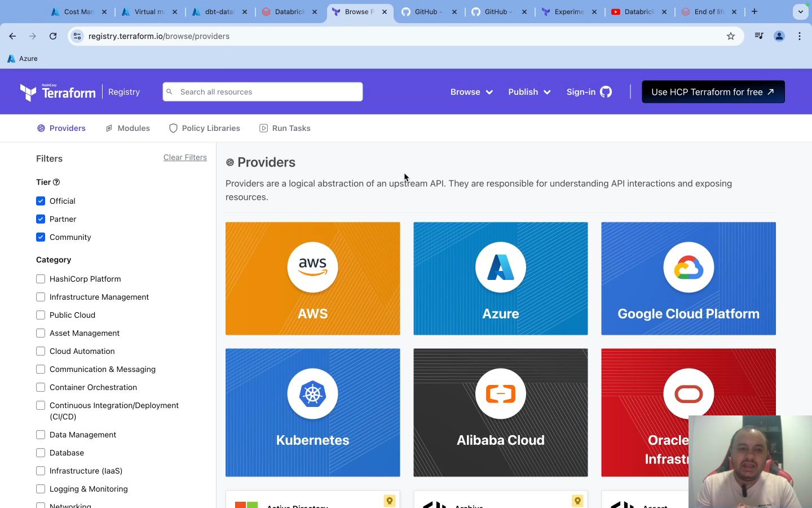Viewport: 812px width, 508px height.
Task: Click the Google Cloud logo circle
Action: pos(689,267)
